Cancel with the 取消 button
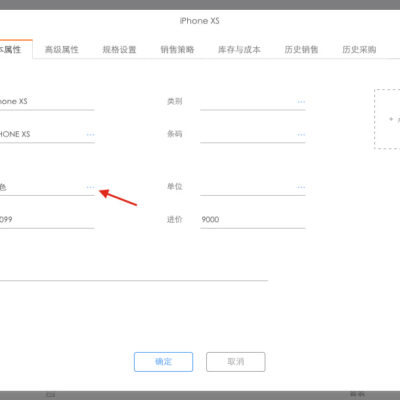The height and width of the screenshot is (400, 400). (x=236, y=362)
